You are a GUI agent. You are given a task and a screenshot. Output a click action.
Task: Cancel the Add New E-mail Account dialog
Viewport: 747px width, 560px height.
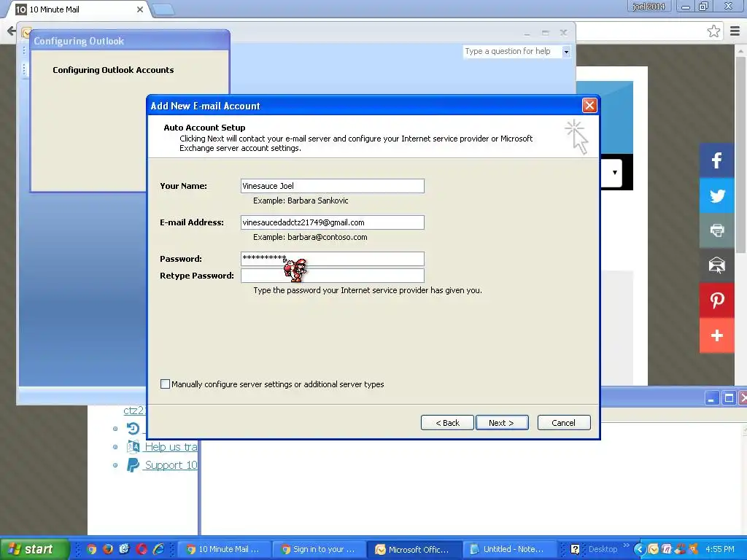pyautogui.click(x=564, y=423)
